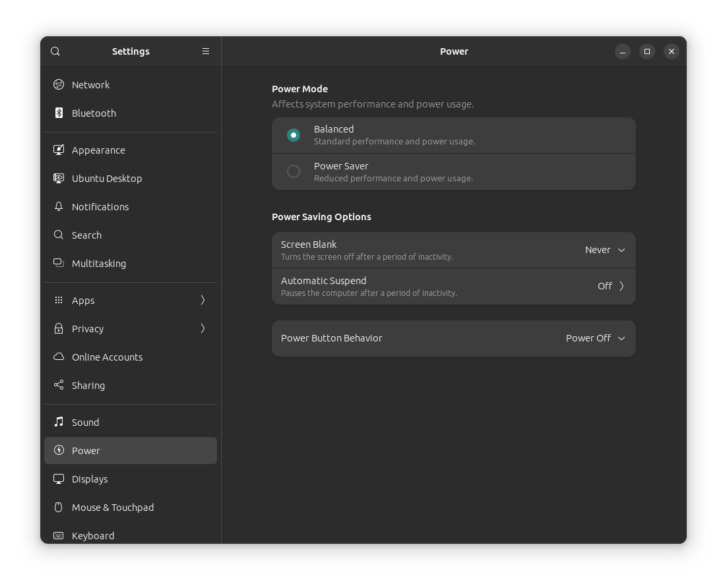Open the Screen Blank dropdown
The height and width of the screenshot is (588, 727).
(x=605, y=250)
